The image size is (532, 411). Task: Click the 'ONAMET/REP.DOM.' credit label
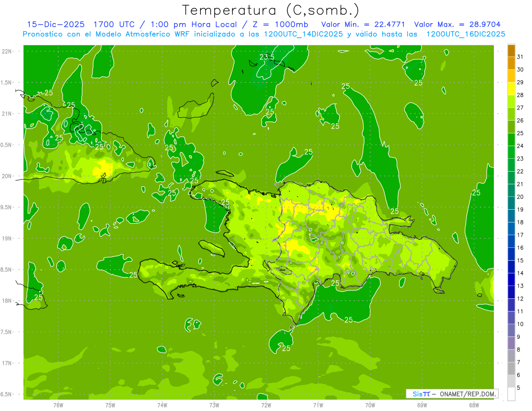[x=468, y=394]
